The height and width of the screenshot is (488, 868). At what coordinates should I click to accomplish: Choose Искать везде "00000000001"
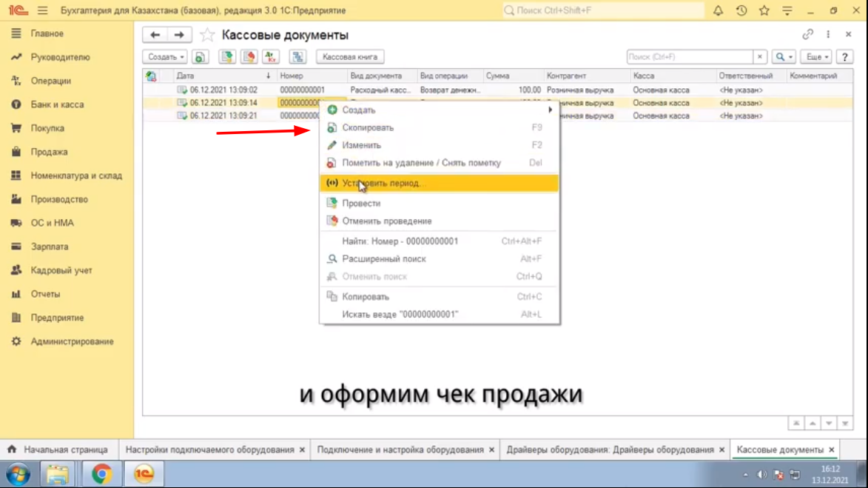pyautogui.click(x=440, y=315)
